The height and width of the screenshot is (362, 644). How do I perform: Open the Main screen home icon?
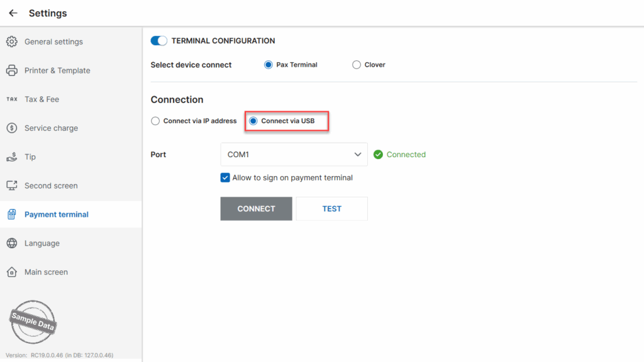pyautogui.click(x=12, y=271)
